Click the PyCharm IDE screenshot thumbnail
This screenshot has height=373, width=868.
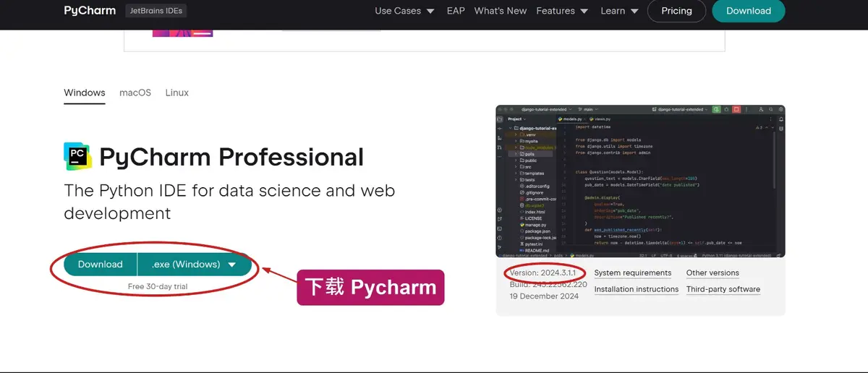pyautogui.click(x=640, y=181)
